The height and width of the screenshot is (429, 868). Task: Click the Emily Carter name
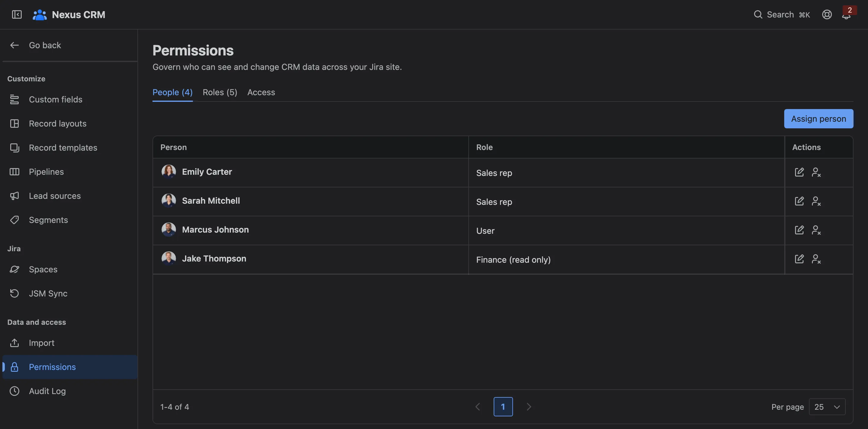tap(207, 172)
